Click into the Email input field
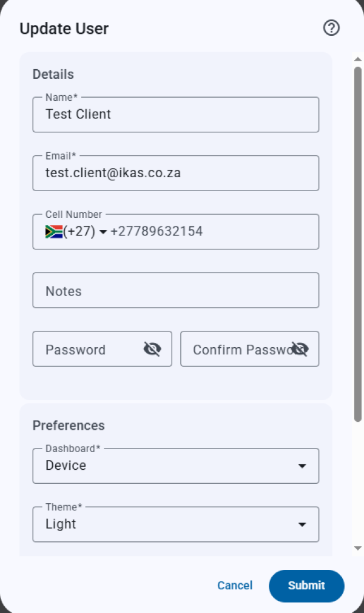Image resolution: width=364 pixels, height=613 pixels. coord(176,173)
